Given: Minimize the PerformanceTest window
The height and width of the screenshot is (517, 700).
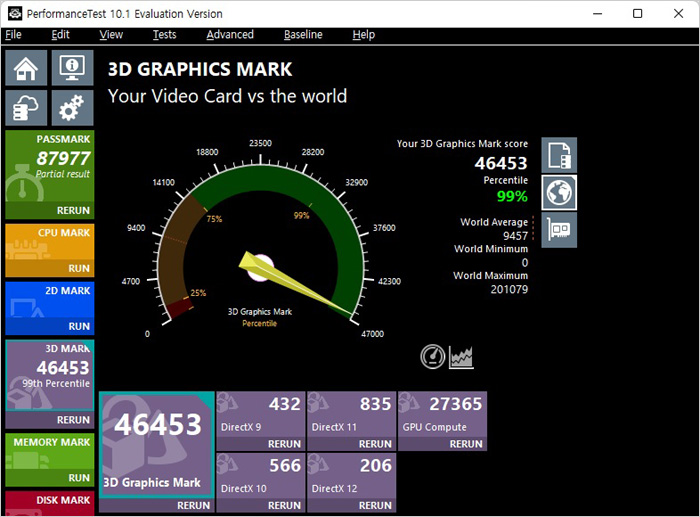Looking at the screenshot, I should click(597, 13).
